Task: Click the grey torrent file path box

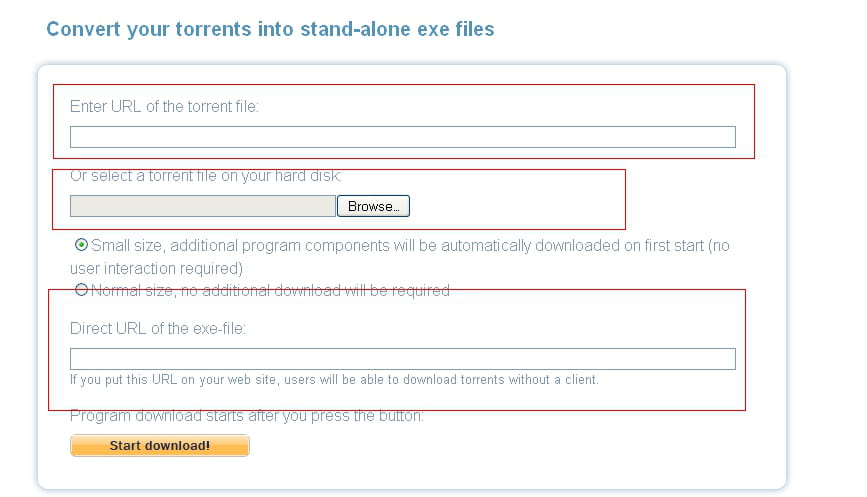Action: pos(203,206)
